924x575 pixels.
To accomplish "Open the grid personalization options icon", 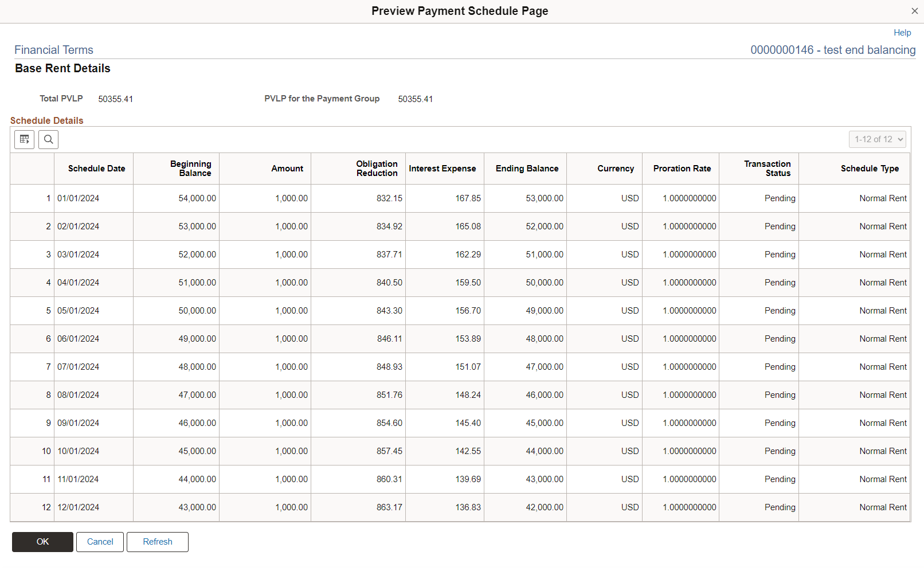I will [x=24, y=139].
